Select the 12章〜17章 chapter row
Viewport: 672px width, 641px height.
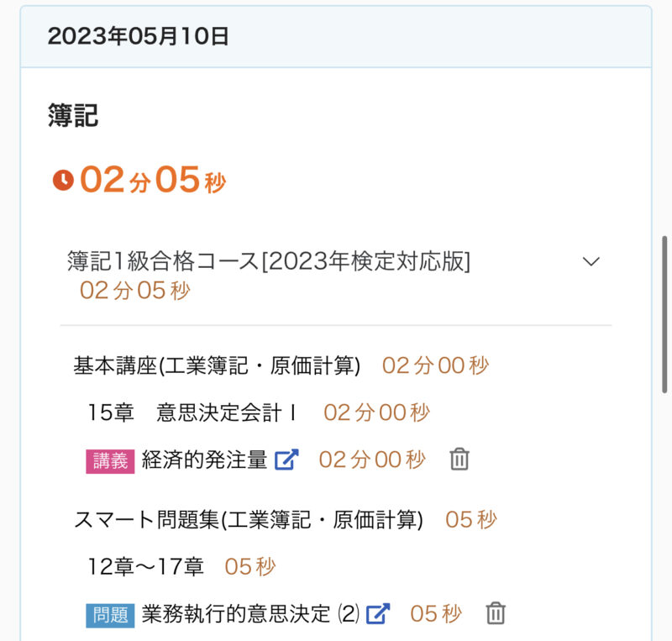(x=146, y=567)
